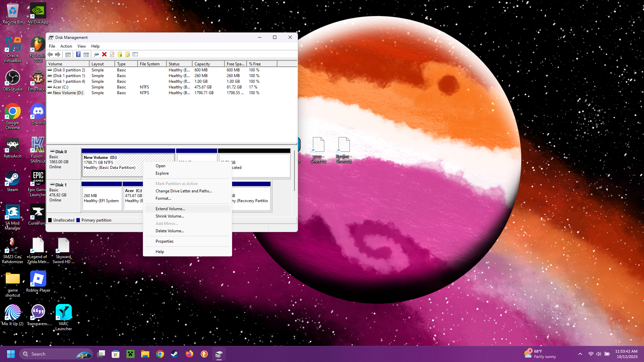Click the Rescan/connect disk toolbar icon
The width and height of the screenshot is (644, 362).
click(x=96, y=54)
